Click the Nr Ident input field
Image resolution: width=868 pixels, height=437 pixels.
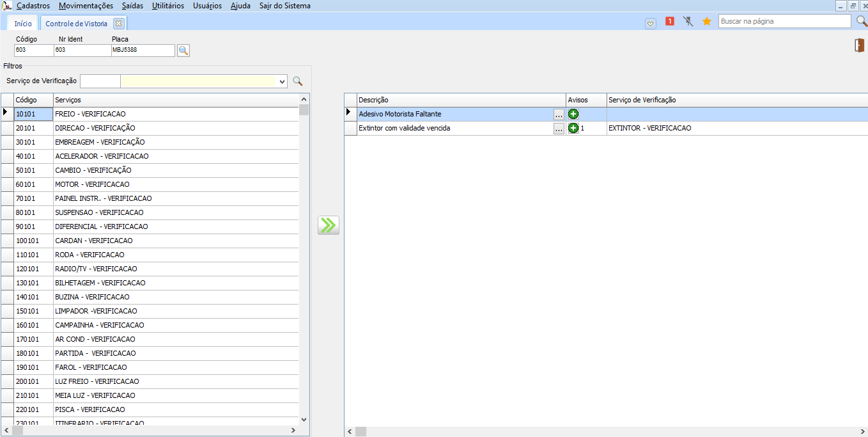coord(82,51)
